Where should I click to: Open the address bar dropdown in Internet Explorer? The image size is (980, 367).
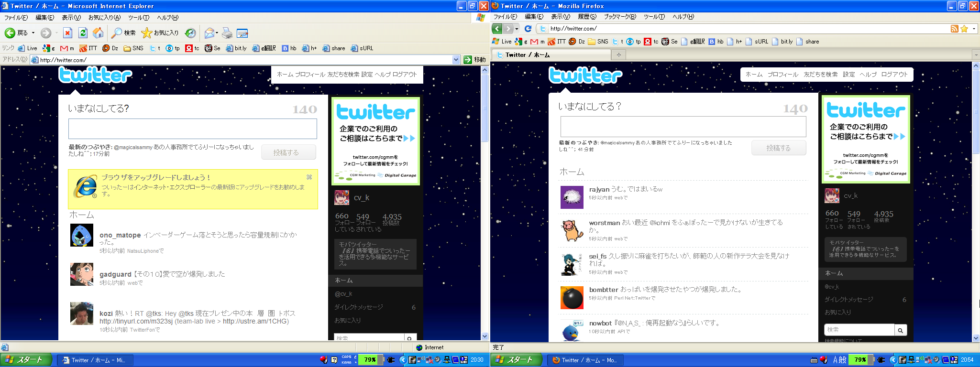[x=456, y=60]
